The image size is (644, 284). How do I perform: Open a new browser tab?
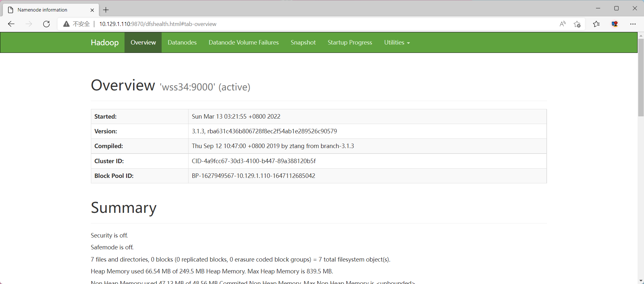[x=106, y=10]
